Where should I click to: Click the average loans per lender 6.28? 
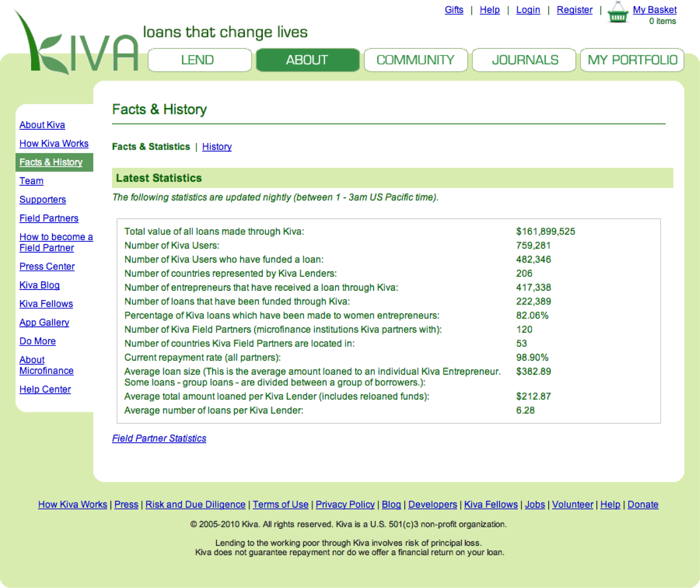pos(525,410)
